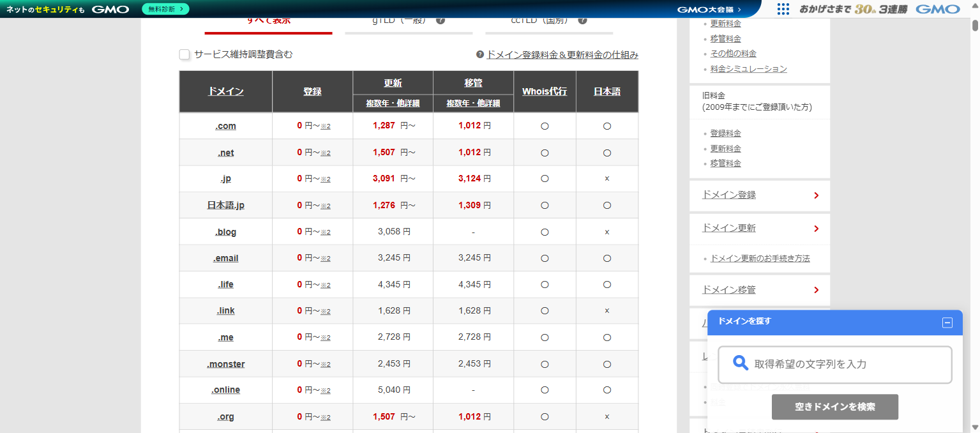Open その他の料金 sidebar link
The image size is (980, 433).
pos(734,54)
